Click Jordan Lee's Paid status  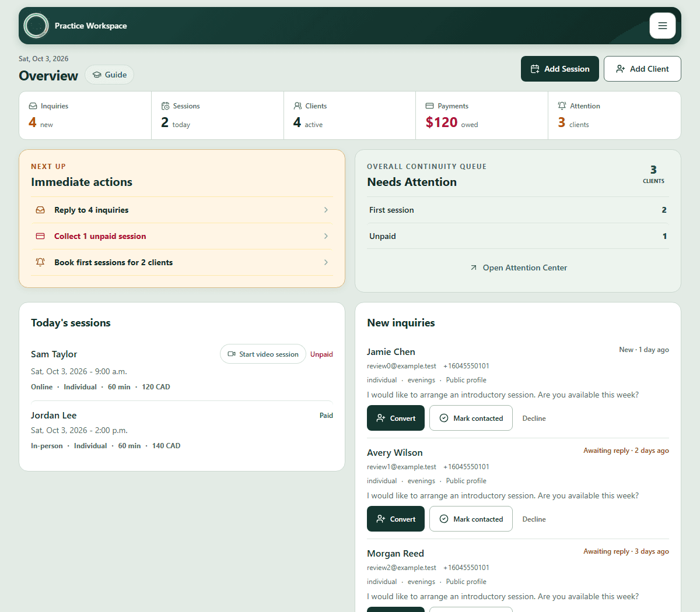click(x=326, y=416)
